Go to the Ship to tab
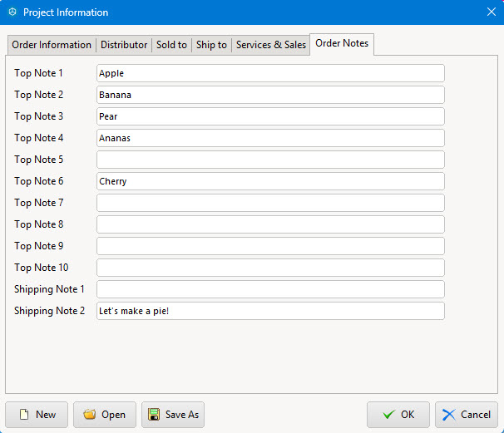The height and width of the screenshot is (433, 504). 211,45
